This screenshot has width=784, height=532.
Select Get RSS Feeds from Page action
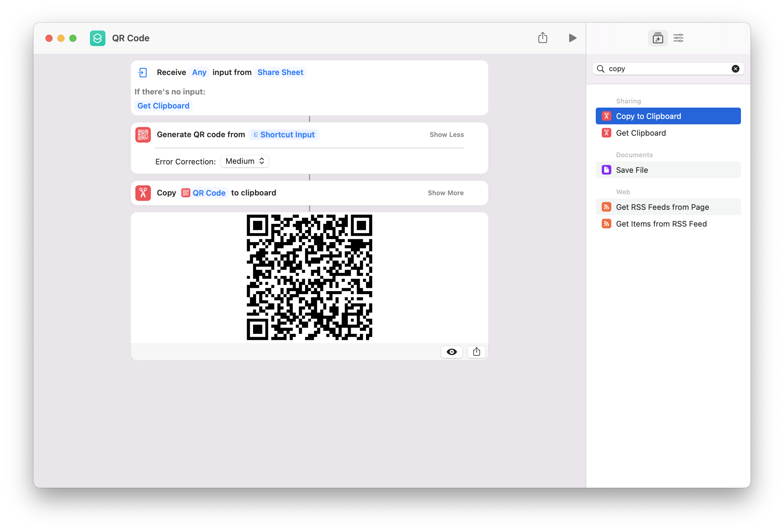pos(668,207)
